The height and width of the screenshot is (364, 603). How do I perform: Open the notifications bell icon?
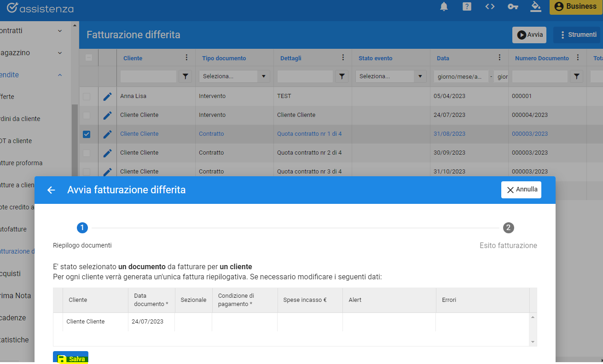pyautogui.click(x=444, y=6)
